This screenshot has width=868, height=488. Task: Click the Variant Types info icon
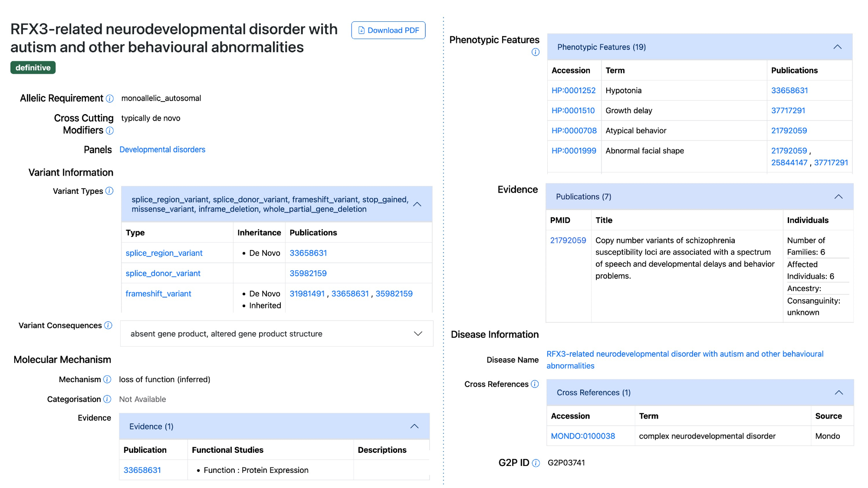pyautogui.click(x=109, y=191)
